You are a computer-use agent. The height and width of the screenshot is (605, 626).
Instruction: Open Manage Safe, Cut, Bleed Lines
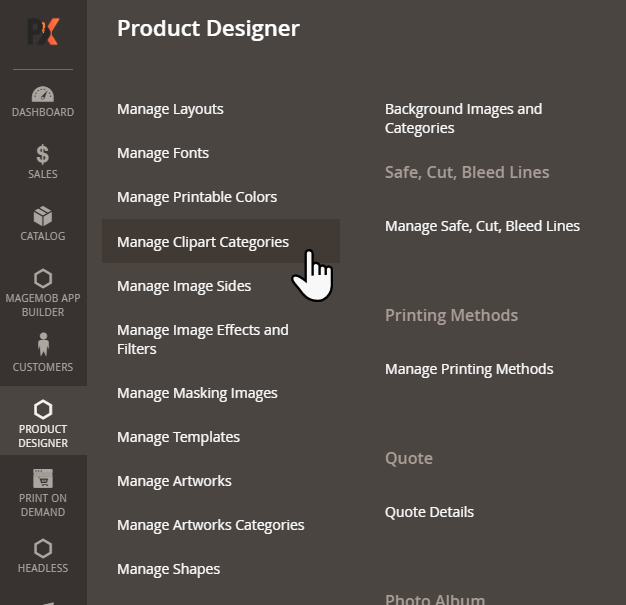[482, 226]
